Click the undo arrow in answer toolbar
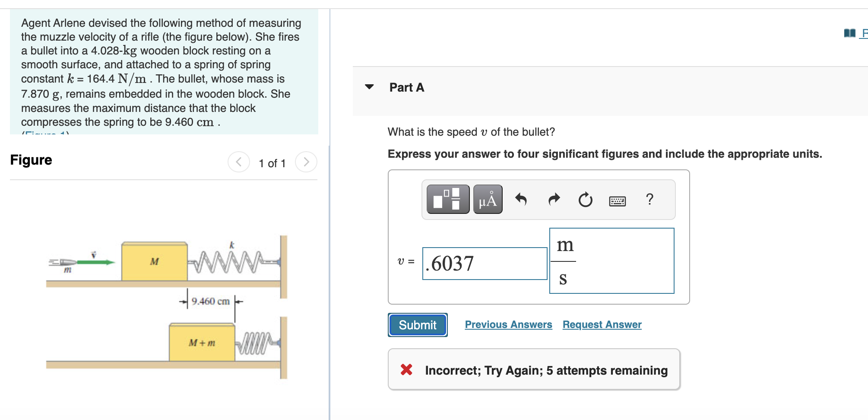 point(522,200)
